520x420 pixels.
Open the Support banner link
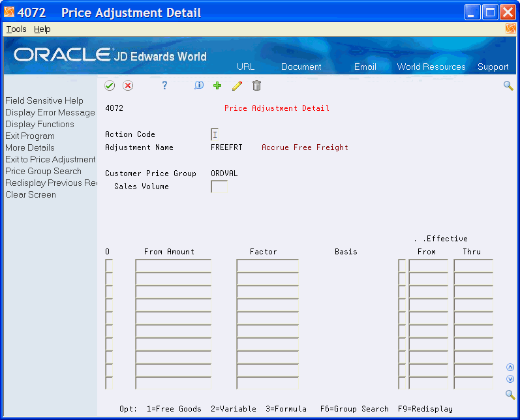tap(493, 67)
